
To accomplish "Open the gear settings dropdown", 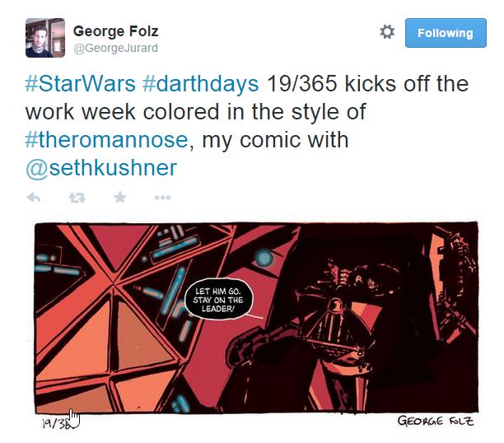I will [x=387, y=32].
